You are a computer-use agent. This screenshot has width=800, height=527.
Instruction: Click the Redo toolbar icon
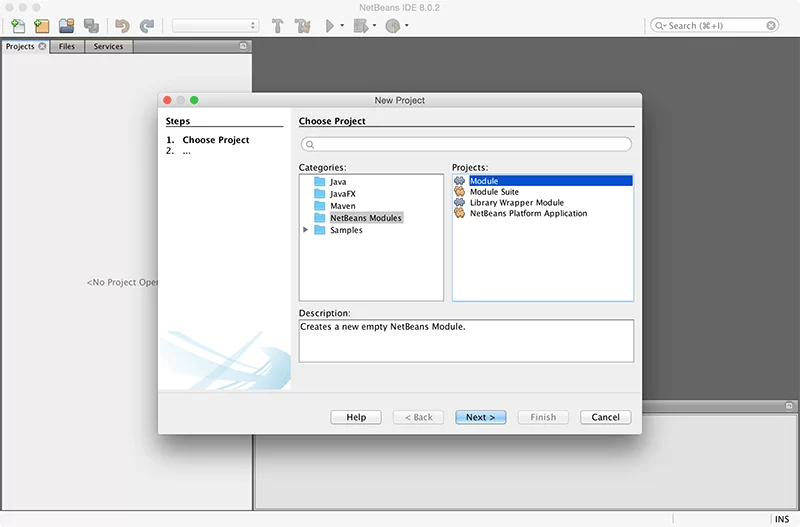point(147,26)
